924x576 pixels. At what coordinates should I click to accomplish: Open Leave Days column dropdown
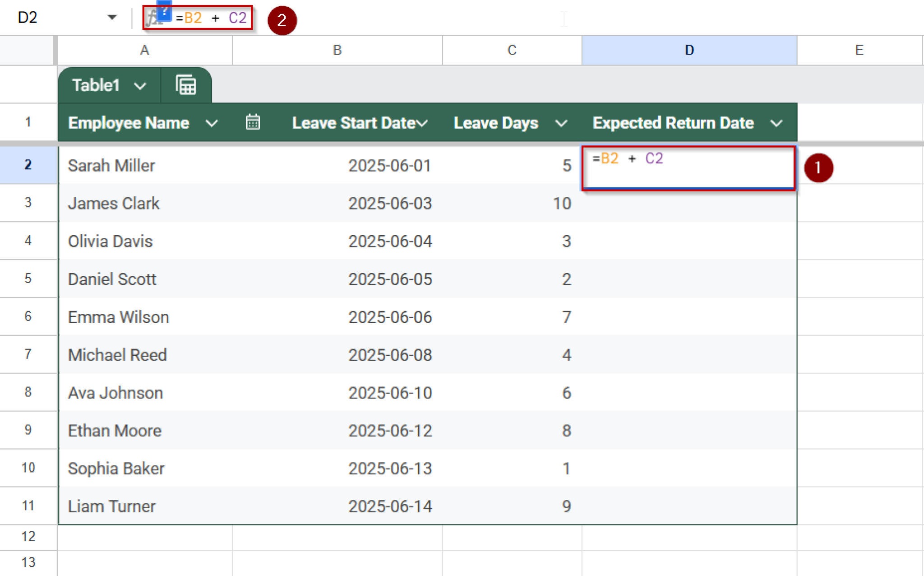(561, 123)
